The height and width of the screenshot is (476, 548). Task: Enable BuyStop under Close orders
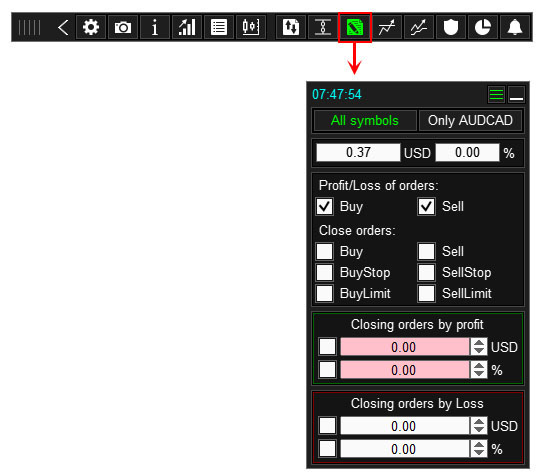click(324, 272)
